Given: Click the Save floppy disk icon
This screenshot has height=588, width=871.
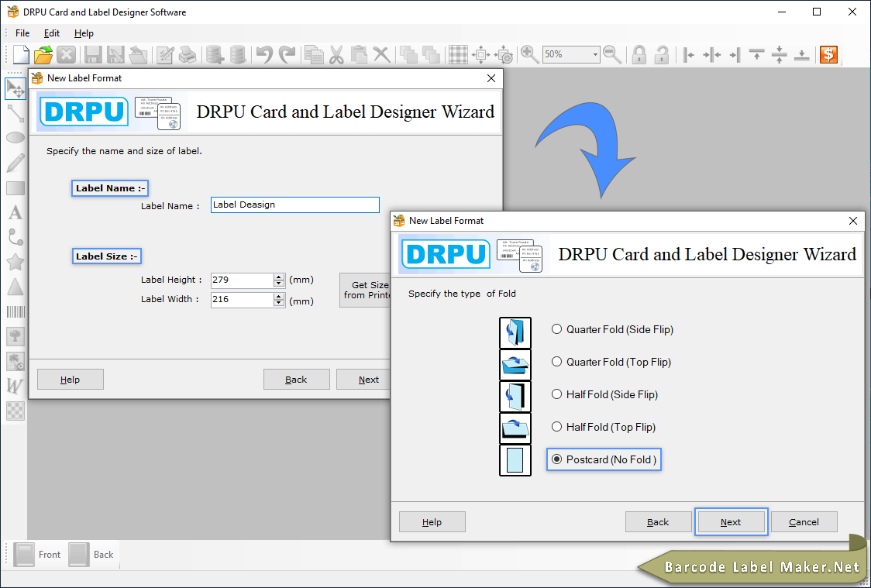Looking at the screenshot, I should (x=93, y=54).
